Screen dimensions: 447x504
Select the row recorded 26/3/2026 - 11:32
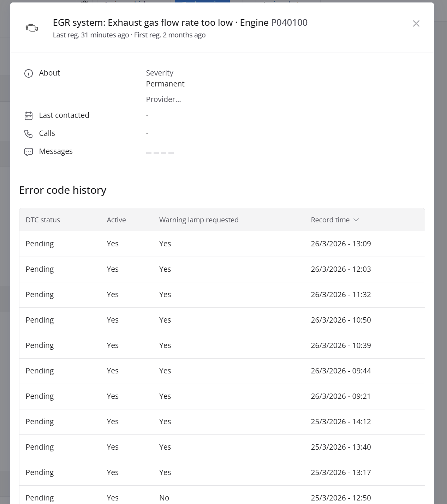222,295
